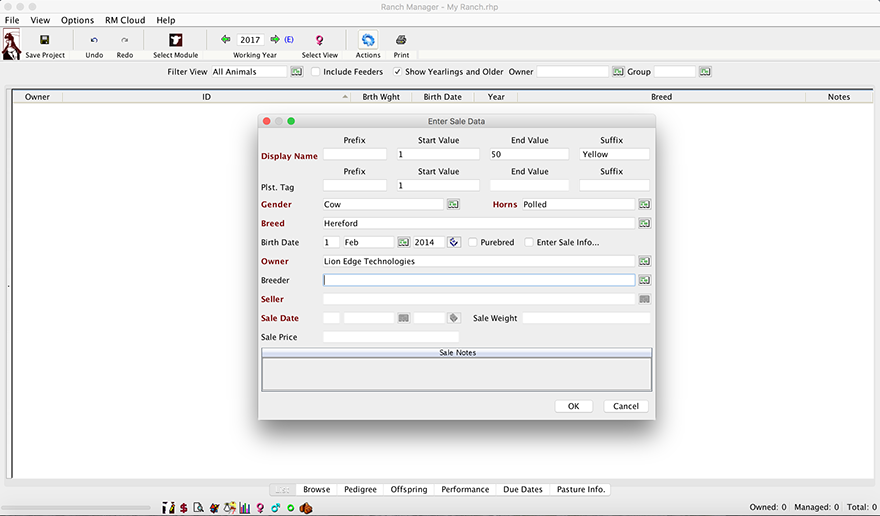Open the Select Module icon
The width and height of the screenshot is (880, 516).
tap(175, 40)
